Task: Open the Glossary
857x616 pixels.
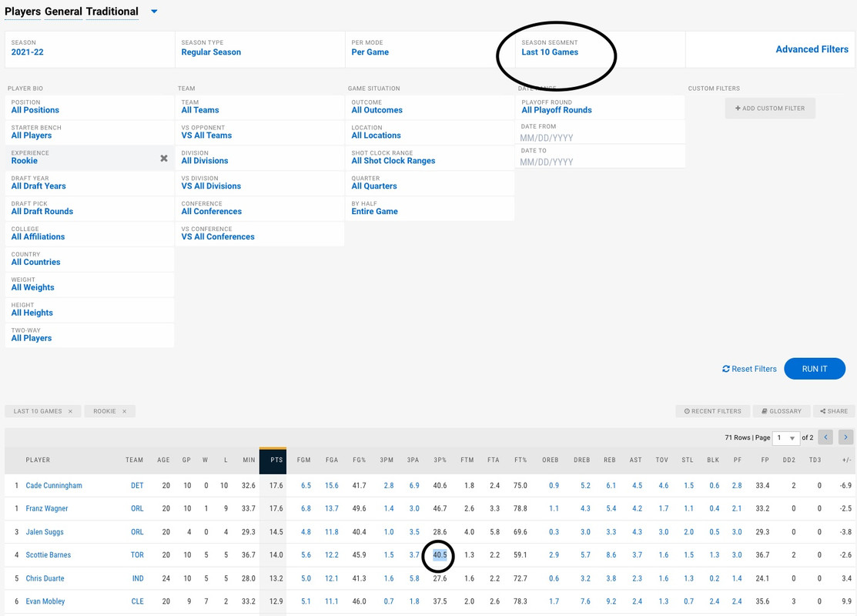Action: click(781, 411)
